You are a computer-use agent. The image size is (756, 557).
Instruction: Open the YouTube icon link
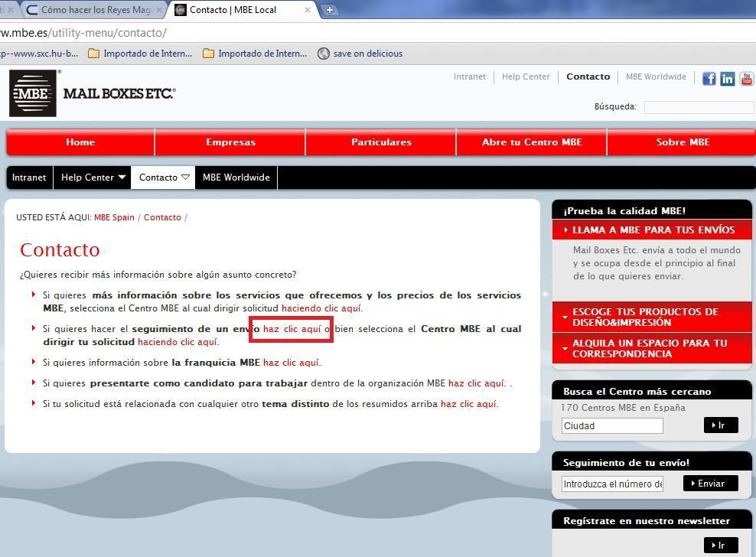click(746, 78)
